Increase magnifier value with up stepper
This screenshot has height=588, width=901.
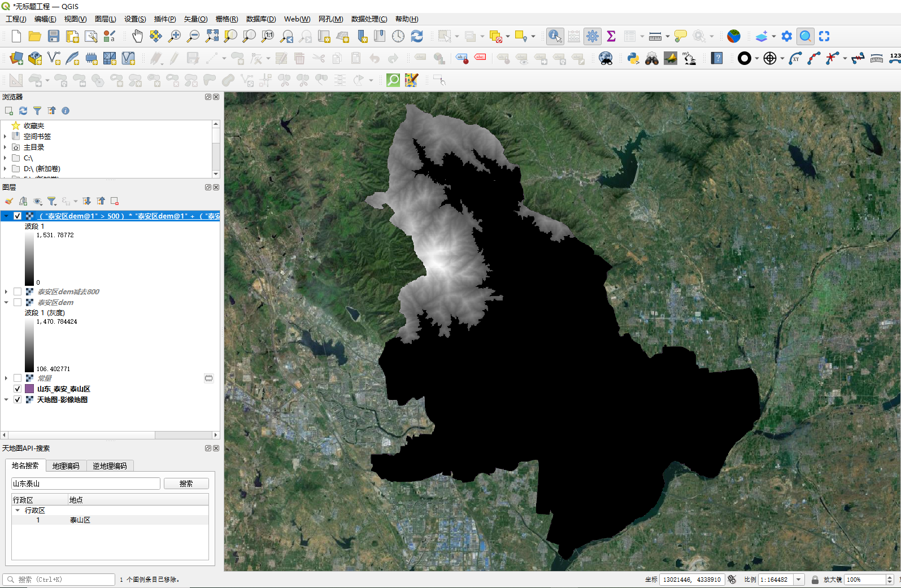pos(890,577)
